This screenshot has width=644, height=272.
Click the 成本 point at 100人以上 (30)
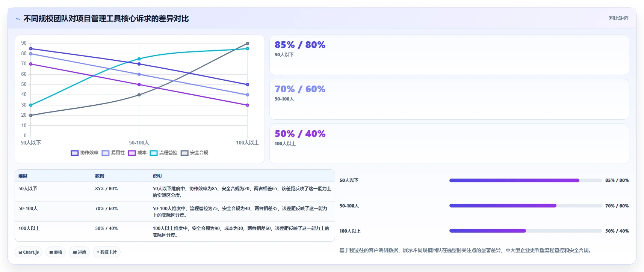(x=247, y=105)
